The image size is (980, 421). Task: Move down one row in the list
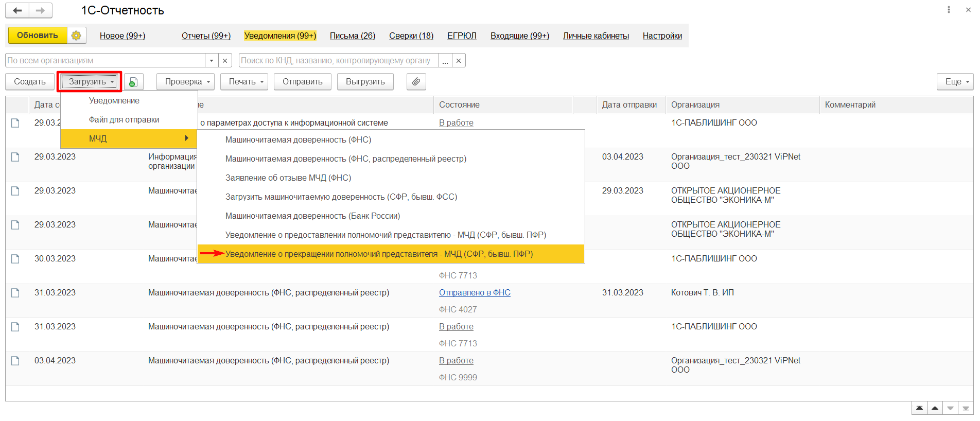tap(950, 408)
